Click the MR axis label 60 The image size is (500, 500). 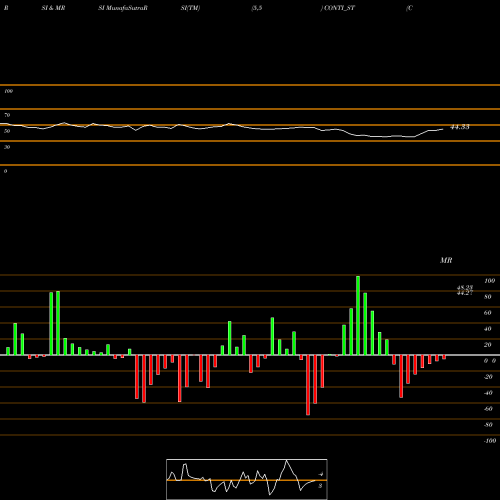pos(488,313)
